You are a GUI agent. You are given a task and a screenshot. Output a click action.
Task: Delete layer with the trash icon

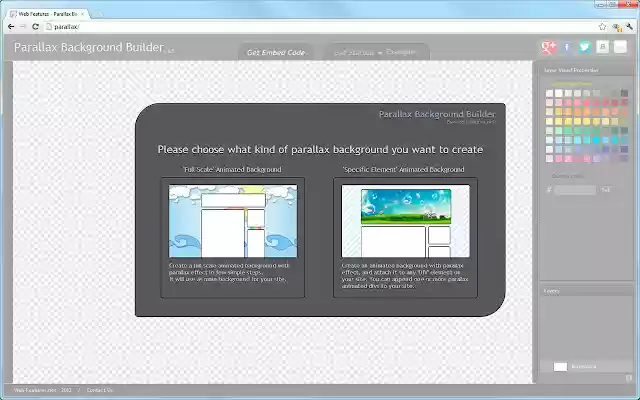pyautogui.click(x=629, y=379)
